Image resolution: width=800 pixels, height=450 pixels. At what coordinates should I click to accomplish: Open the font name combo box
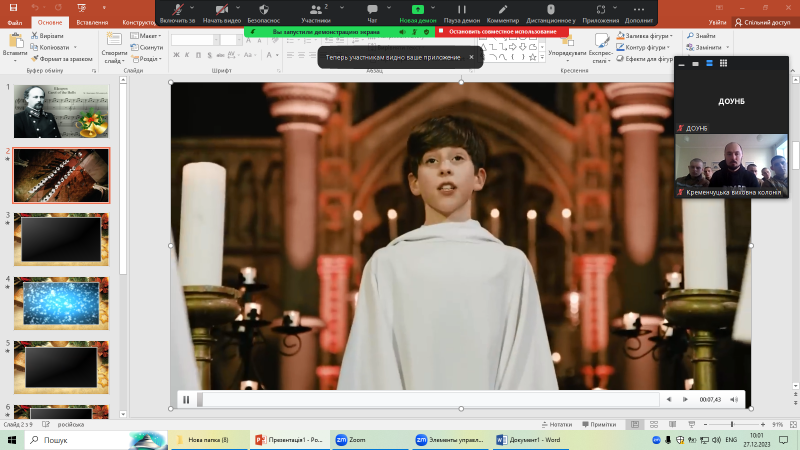(195, 40)
